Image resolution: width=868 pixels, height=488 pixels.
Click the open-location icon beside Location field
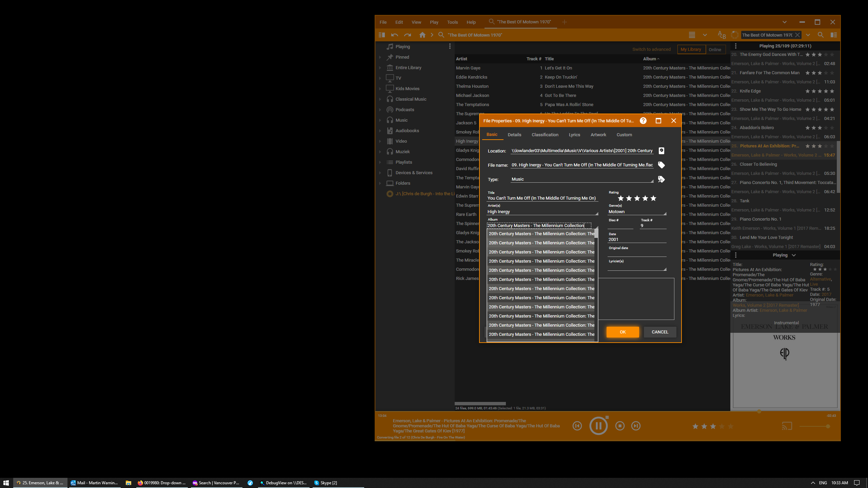pos(661,151)
